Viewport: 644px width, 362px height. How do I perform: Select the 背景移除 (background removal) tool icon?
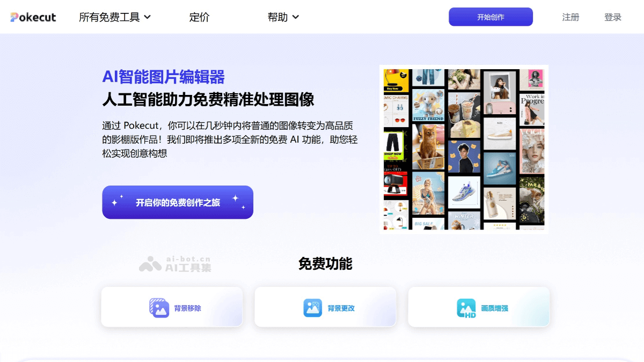click(158, 308)
